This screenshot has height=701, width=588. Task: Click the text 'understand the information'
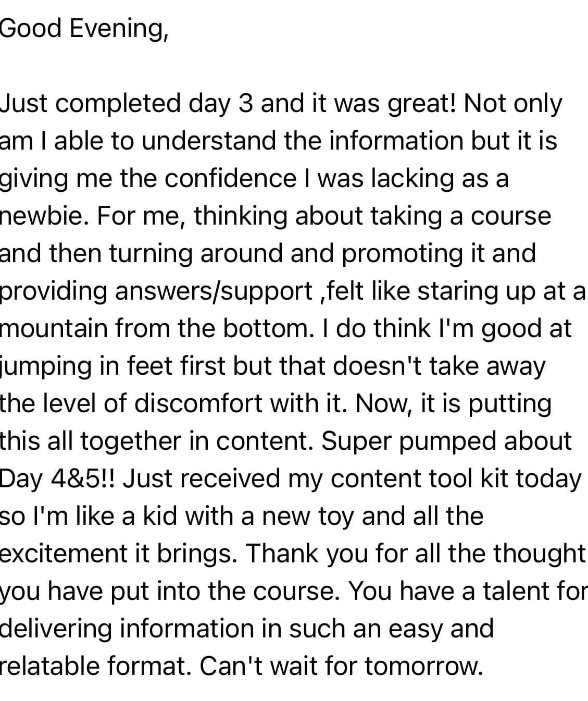[x=303, y=141]
